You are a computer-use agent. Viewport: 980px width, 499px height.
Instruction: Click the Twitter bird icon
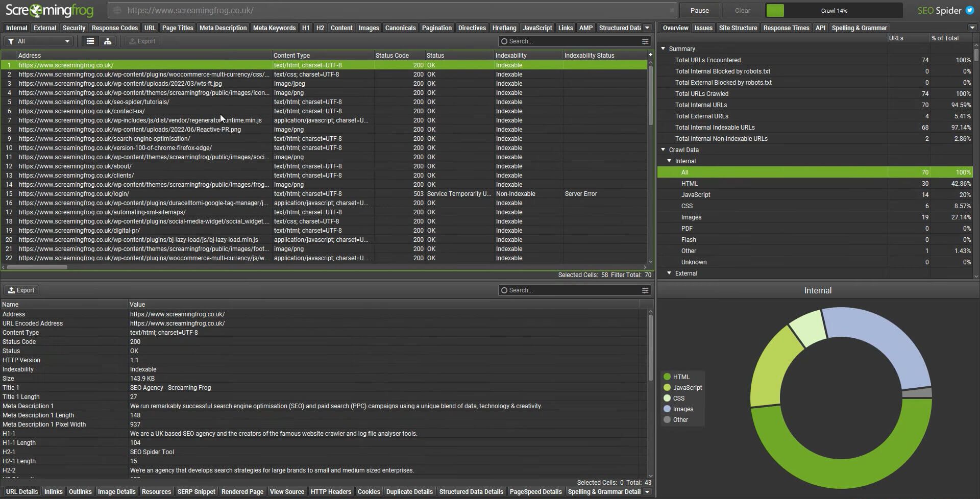tap(970, 10)
